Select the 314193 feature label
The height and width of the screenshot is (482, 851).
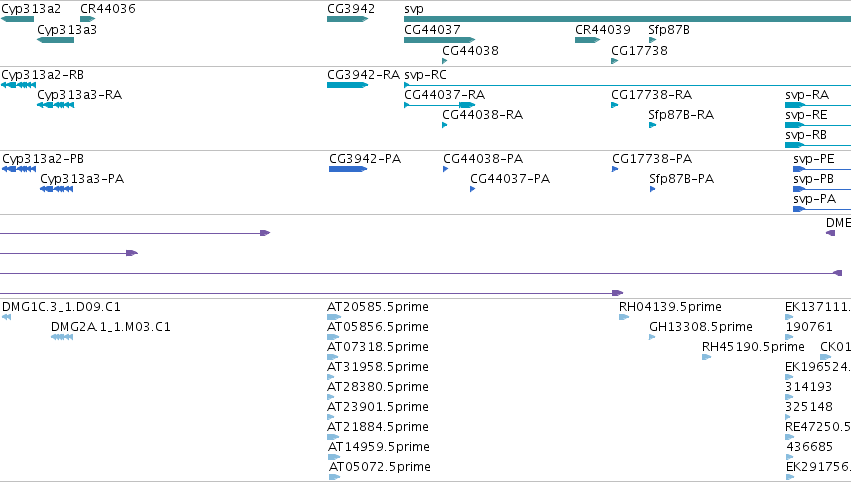(809, 387)
